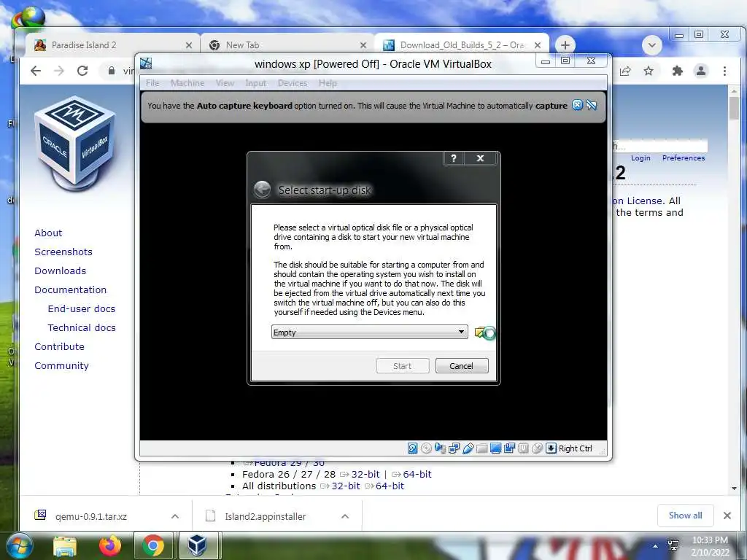Click the Preferences link
Screen dimensions: 747x560
click(683, 158)
